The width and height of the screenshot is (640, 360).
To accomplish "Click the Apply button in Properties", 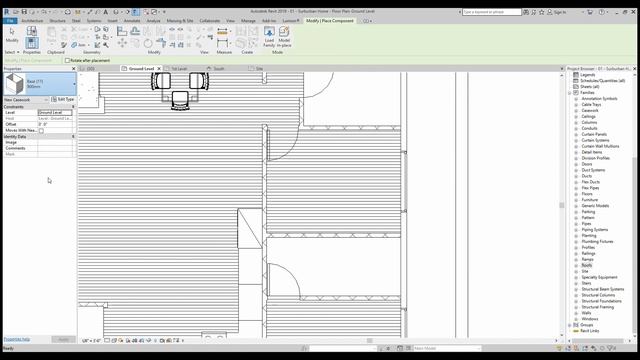I will point(64,340).
